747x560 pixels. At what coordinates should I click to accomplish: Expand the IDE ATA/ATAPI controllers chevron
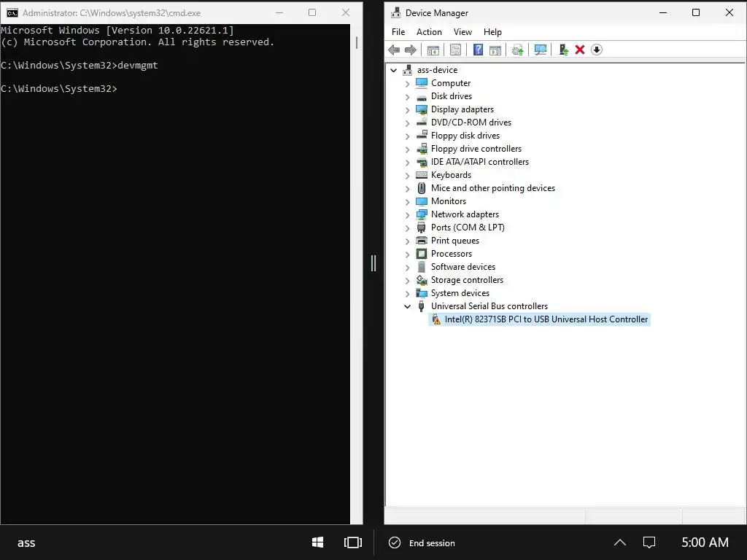pos(407,163)
